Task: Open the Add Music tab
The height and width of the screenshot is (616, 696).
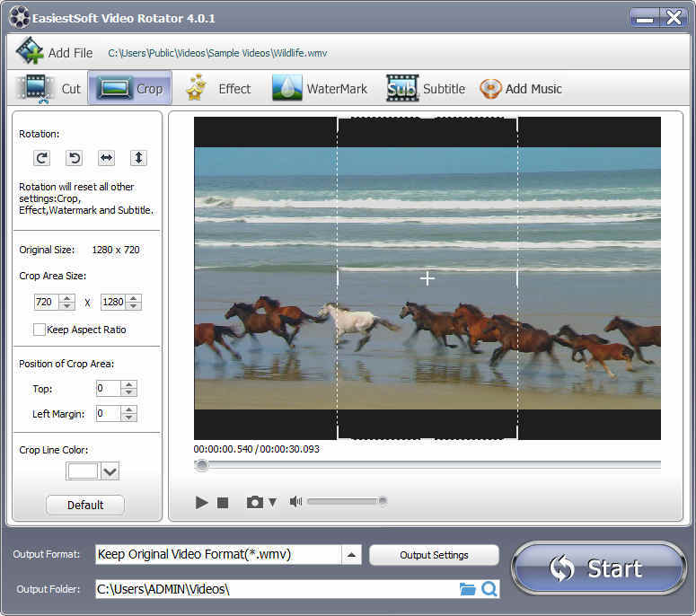Action: pyautogui.click(x=521, y=88)
